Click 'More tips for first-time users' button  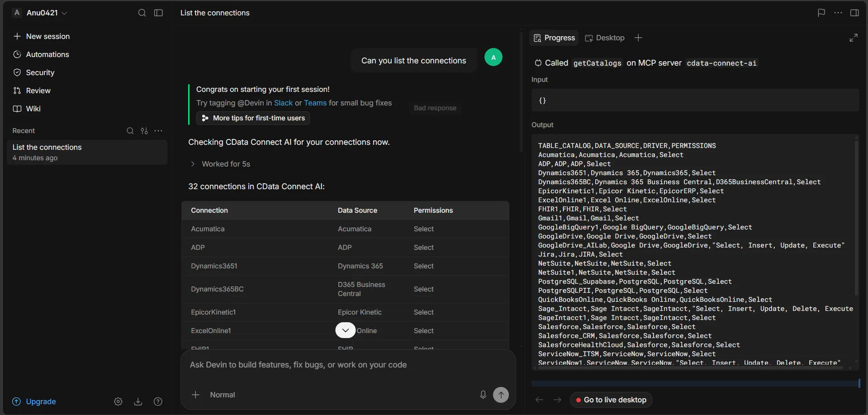click(253, 118)
